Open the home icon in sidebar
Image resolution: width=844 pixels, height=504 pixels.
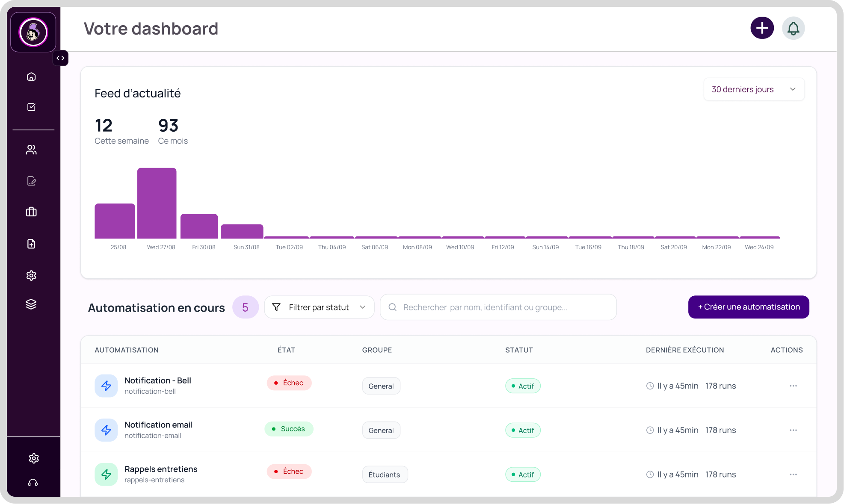click(31, 77)
